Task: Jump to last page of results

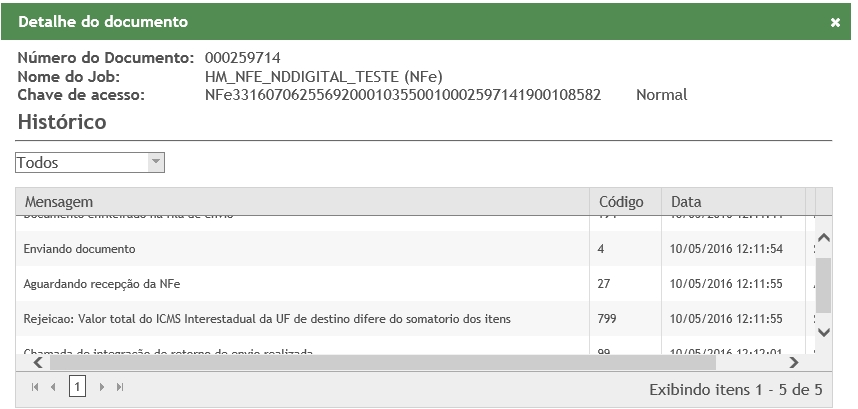Action: (120, 387)
